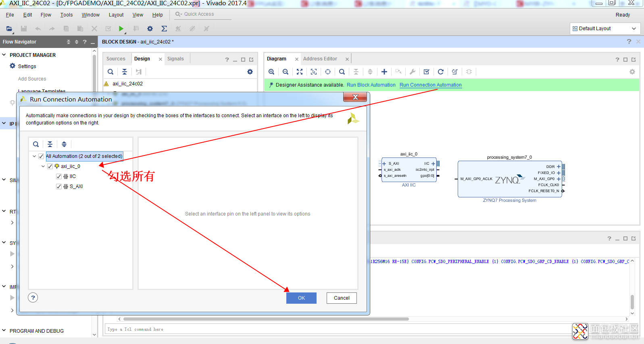Click the Flow Navigator vertical scrollbar
Screen dimensions: 644x344
94,73
